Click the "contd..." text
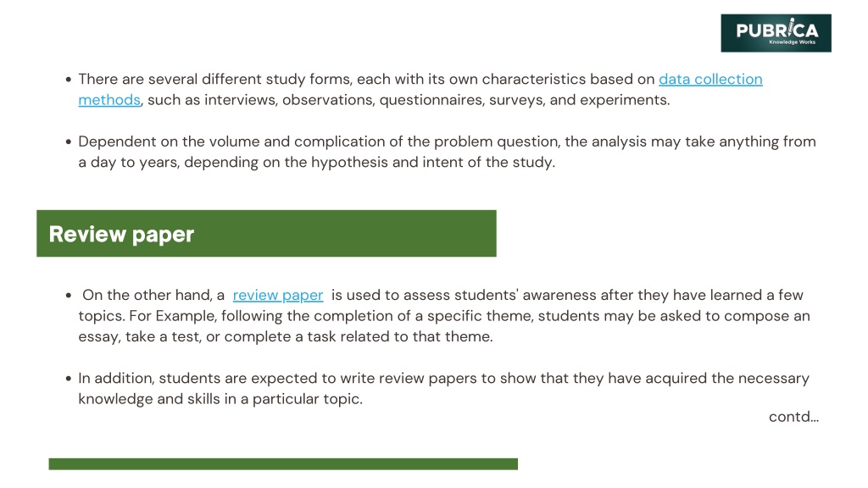 click(x=793, y=417)
